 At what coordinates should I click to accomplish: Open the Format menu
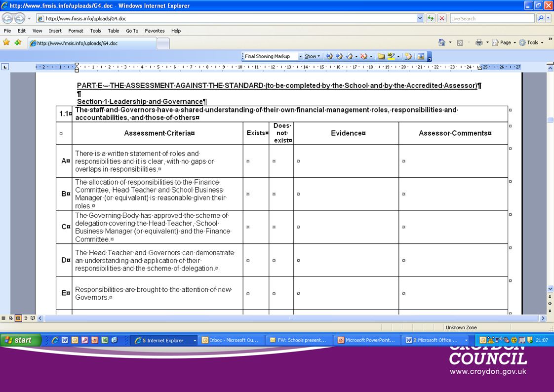pyautogui.click(x=76, y=31)
